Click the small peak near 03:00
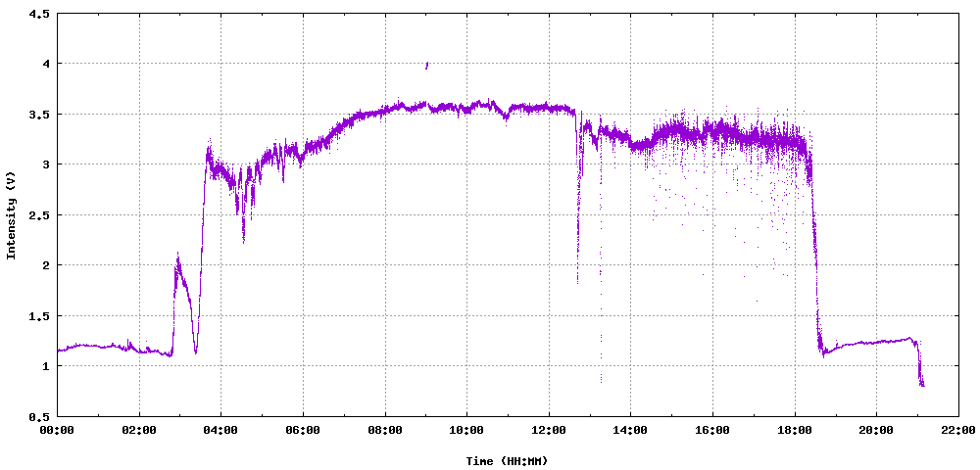This screenshot has height=470, width=980. tap(178, 265)
